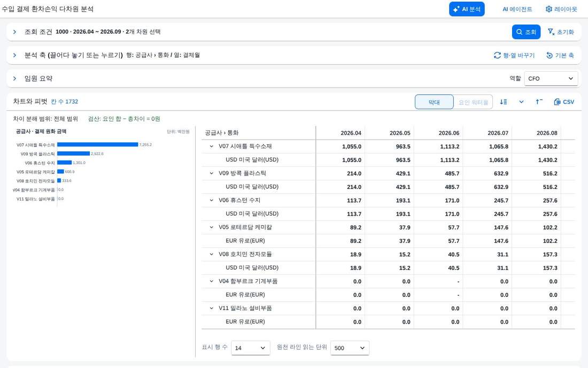Click the 공급사 · 결제 원화 금액 chart title
This screenshot has height=368, width=588.
coord(41,131)
